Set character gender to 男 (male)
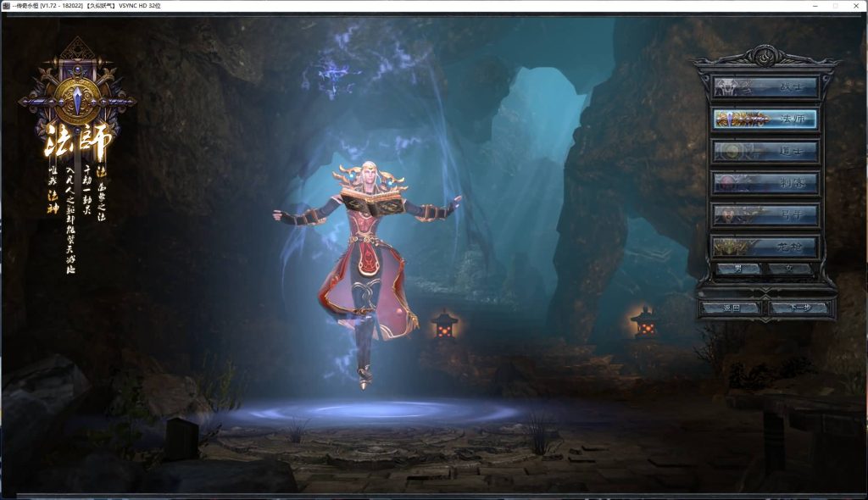Viewport: 868px width, 500px height. 738,269
